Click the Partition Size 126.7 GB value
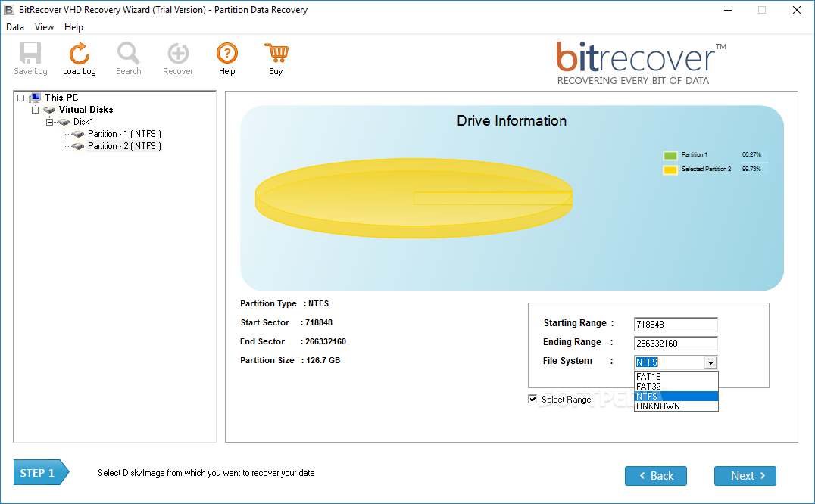The height and width of the screenshot is (504, 815). point(323,360)
